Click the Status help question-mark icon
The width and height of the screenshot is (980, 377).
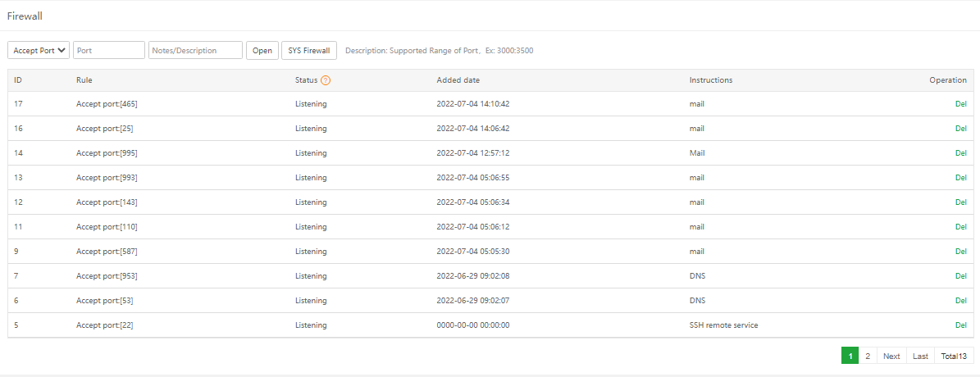click(326, 80)
